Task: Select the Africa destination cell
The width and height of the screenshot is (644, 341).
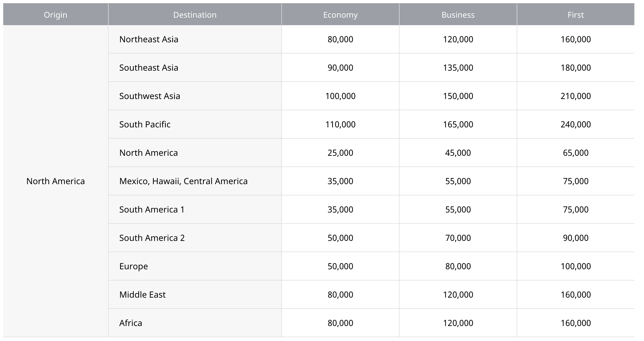Action: [131, 323]
